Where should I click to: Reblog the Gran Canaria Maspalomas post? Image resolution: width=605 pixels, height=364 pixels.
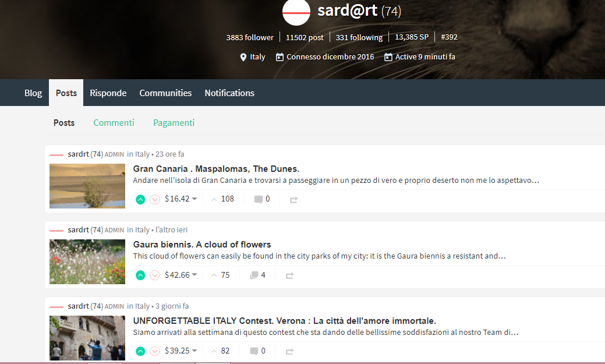click(293, 200)
